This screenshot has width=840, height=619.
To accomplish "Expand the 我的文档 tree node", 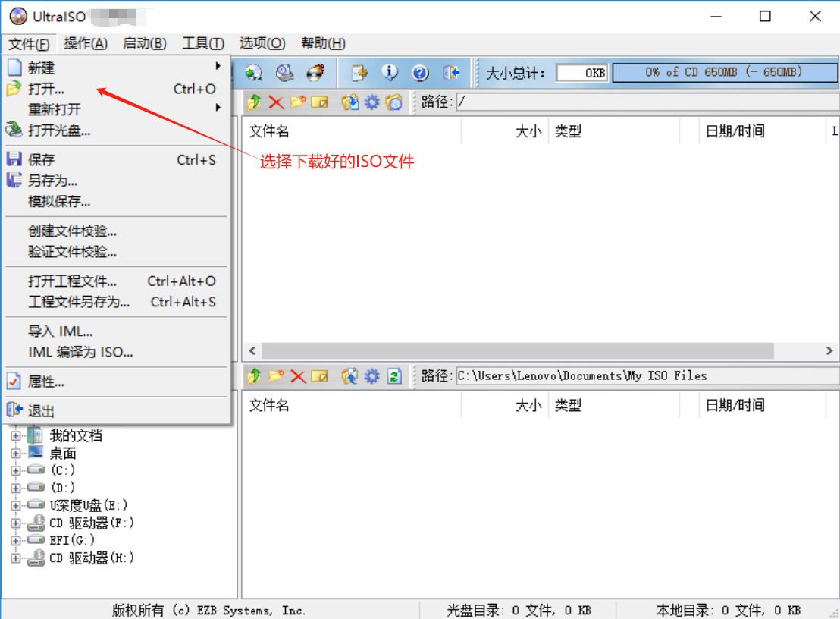I will click(15, 436).
